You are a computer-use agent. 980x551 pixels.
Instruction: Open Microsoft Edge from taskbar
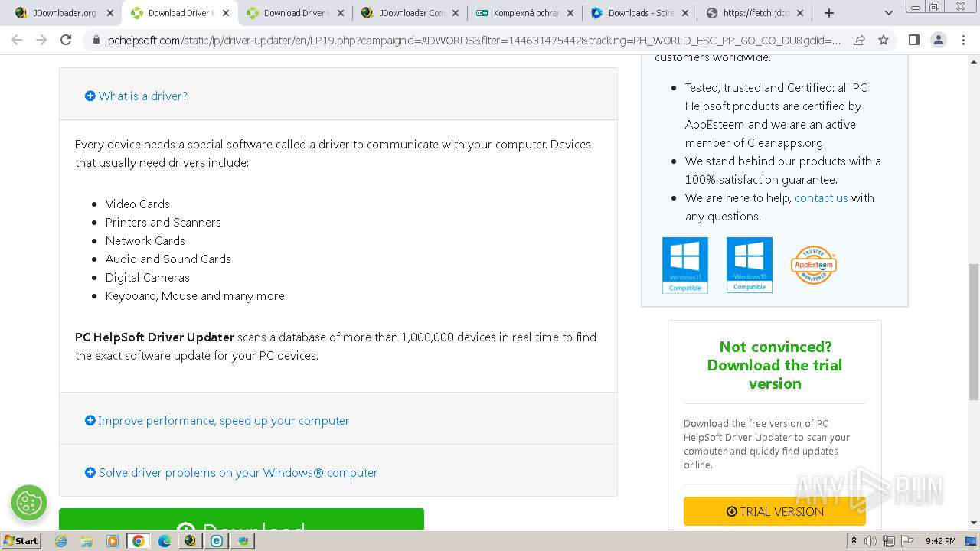[165, 541]
